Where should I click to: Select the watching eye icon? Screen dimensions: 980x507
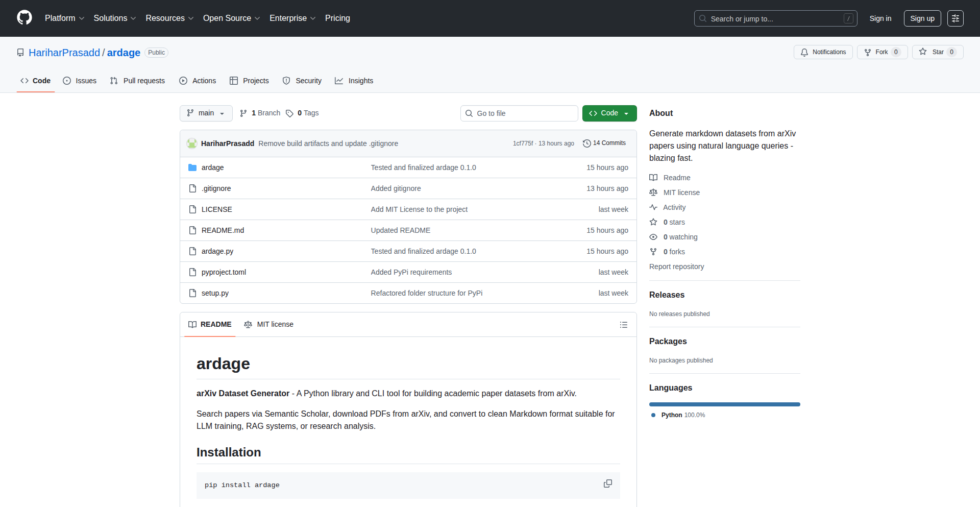pos(653,237)
